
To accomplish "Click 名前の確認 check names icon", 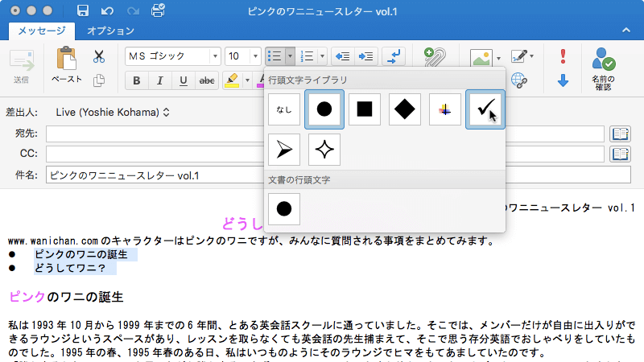I will [x=603, y=68].
